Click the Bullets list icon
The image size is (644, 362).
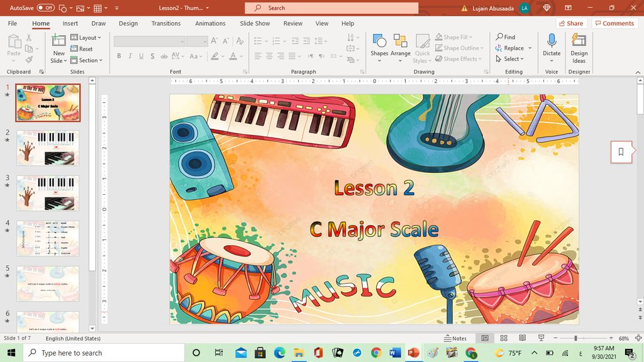point(257,41)
